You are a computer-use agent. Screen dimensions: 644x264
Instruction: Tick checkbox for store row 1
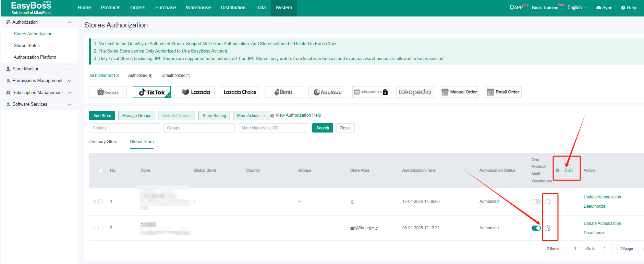[x=100, y=202]
